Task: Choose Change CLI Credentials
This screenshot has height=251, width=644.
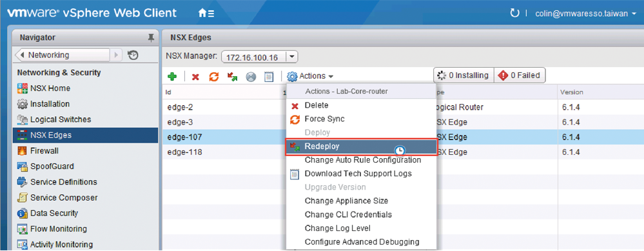Action: 348,215
